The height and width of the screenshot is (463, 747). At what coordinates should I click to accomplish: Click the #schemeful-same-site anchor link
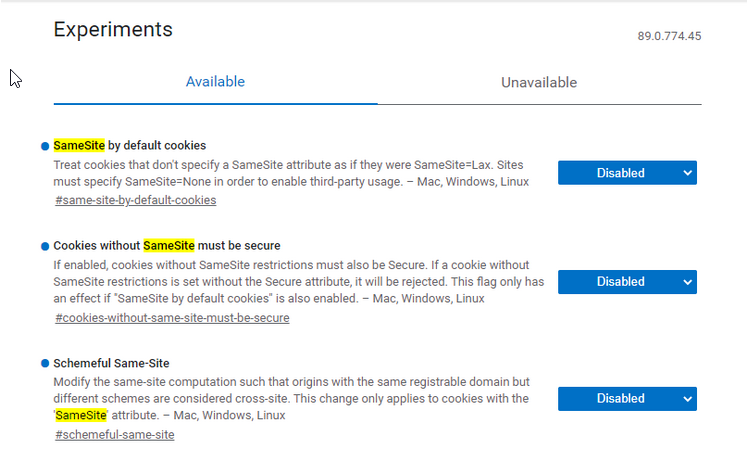(x=115, y=435)
